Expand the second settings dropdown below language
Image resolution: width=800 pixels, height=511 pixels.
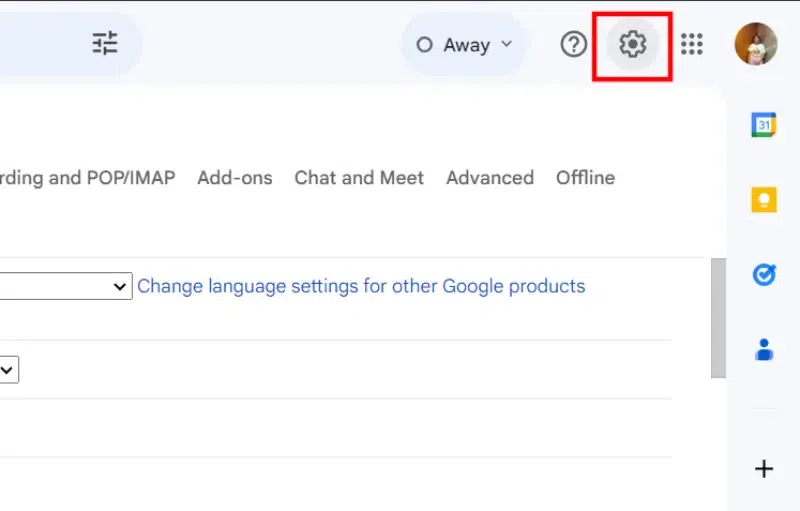pyautogui.click(x=8, y=370)
